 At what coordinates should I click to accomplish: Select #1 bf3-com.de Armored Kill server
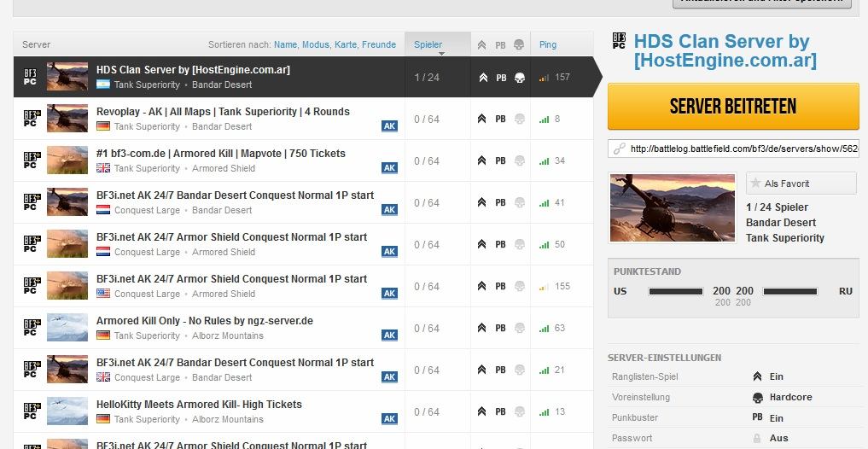point(303,160)
